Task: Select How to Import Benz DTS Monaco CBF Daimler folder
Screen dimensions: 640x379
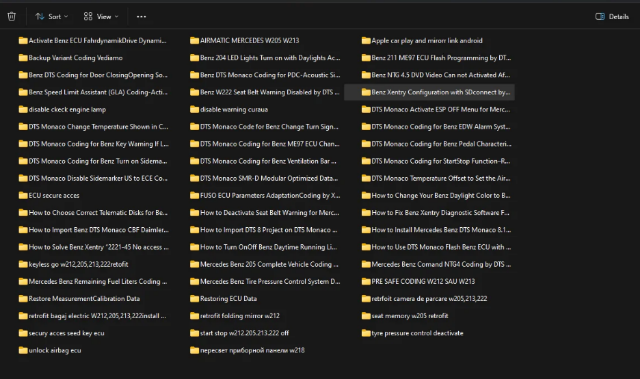Action: click(x=98, y=230)
